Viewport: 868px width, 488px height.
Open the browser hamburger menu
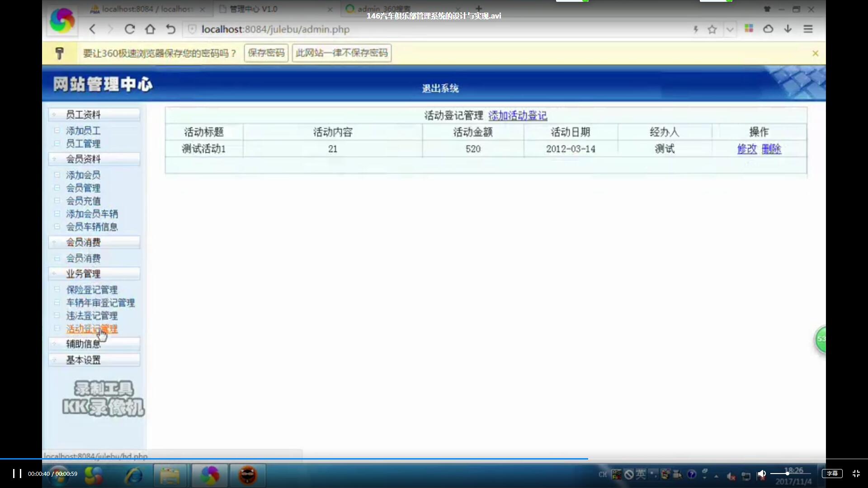point(808,29)
